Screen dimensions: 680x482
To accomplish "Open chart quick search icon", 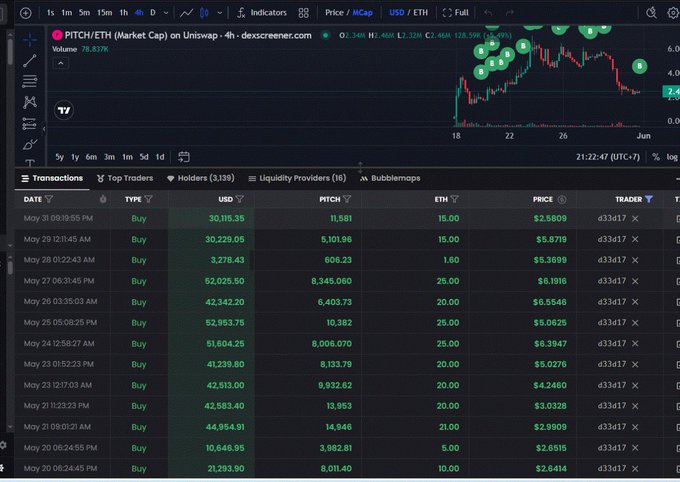I will coord(651,13).
